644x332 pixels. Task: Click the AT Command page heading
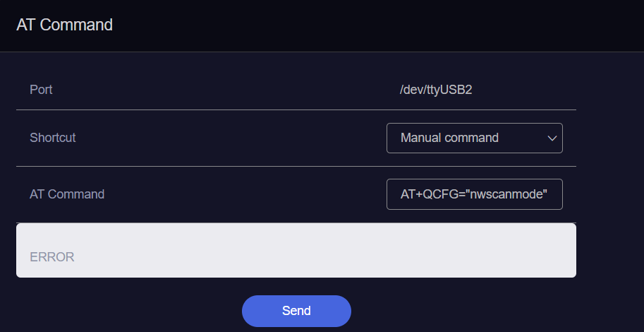coord(64,25)
